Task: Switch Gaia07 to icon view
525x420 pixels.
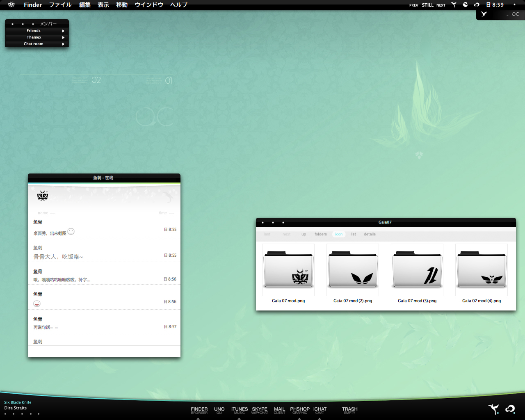Action: pyautogui.click(x=339, y=234)
